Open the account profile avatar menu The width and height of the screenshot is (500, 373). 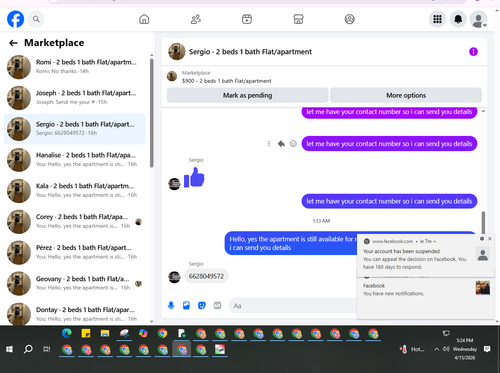point(478,19)
